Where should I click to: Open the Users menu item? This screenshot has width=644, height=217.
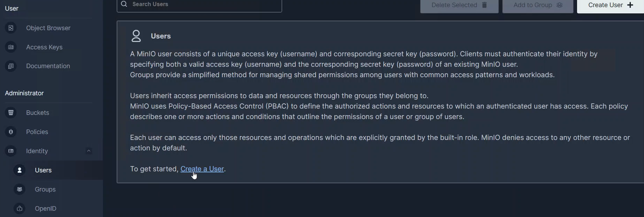(43, 170)
